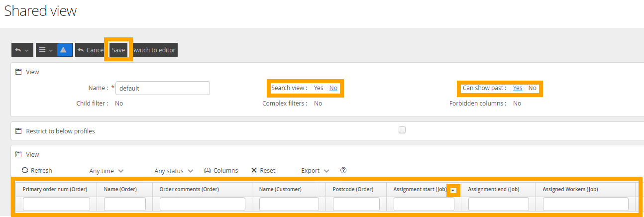Click the back arrow dropdown button
Screen dimensions: 644x217
pos(22,50)
